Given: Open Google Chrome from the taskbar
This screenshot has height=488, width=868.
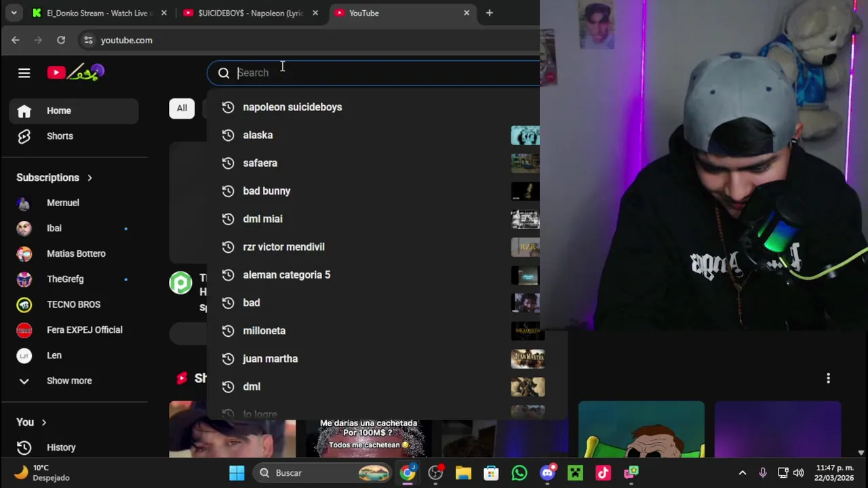Looking at the screenshot, I should point(408,472).
